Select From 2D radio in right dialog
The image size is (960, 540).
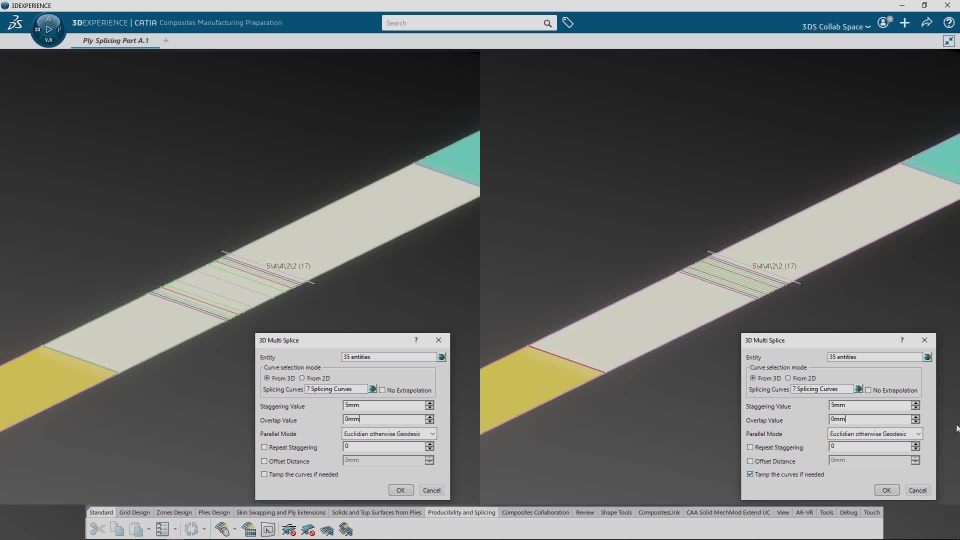788,378
